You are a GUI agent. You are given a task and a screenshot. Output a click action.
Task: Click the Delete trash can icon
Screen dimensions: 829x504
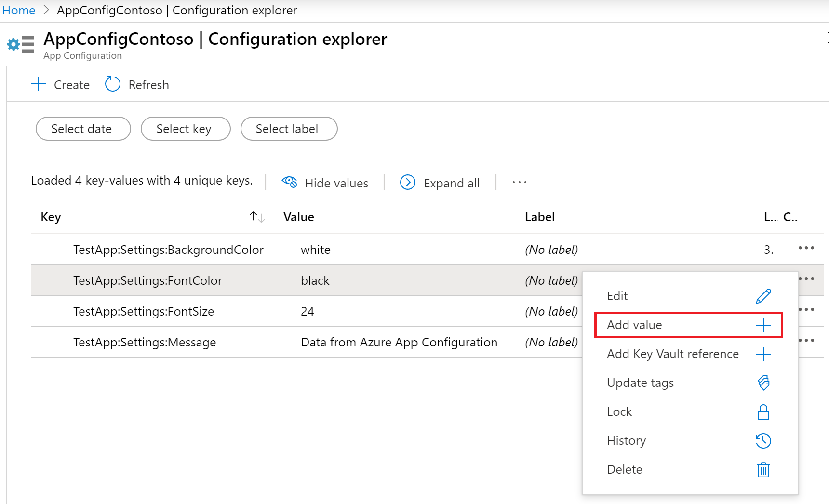click(x=763, y=470)
